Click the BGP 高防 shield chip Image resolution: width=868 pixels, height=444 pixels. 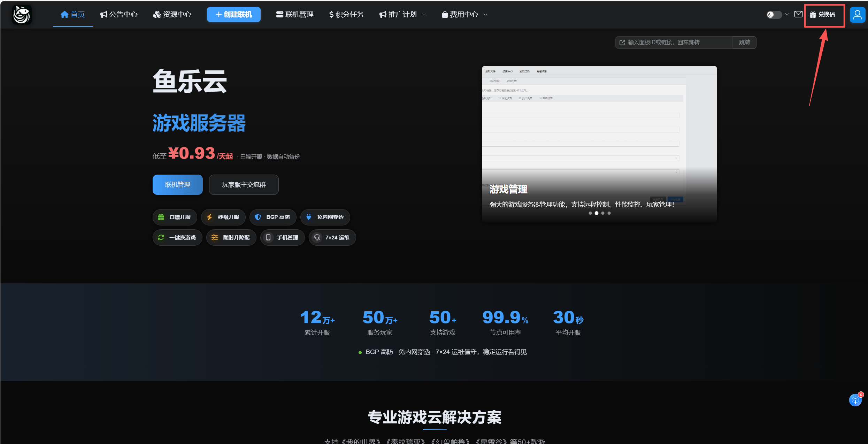click(x=273, y=217)
